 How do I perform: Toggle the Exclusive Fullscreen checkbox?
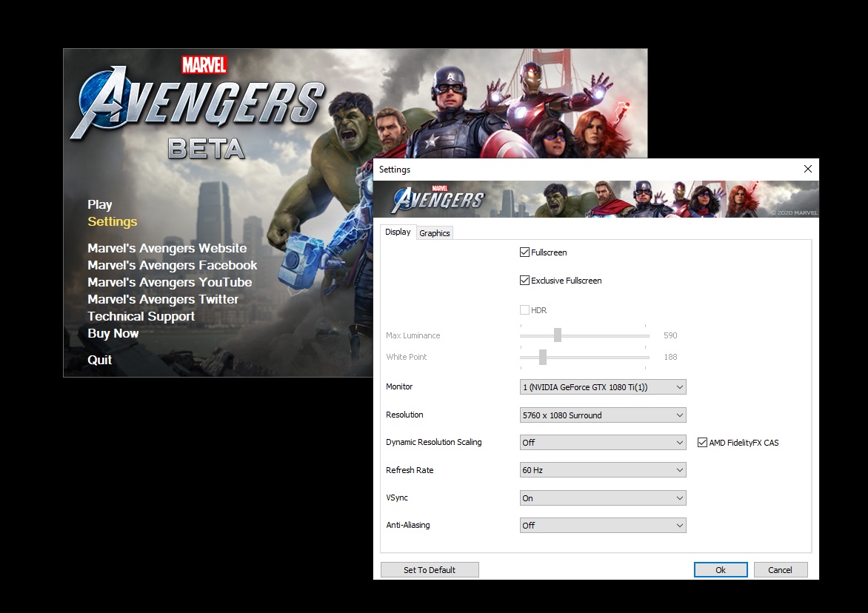pyautogui.click(x=525, y=281)
